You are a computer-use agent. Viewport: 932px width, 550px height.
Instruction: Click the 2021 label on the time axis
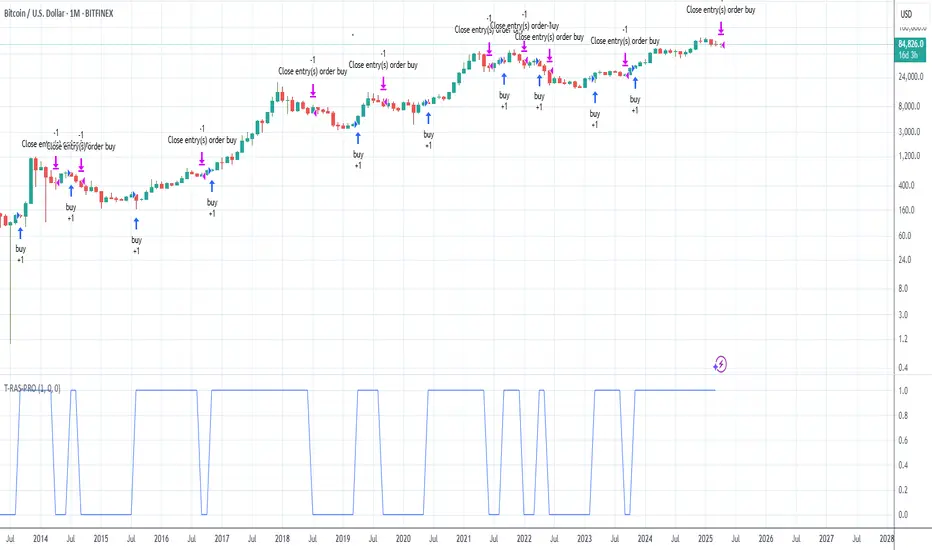(x=464, y=539)
